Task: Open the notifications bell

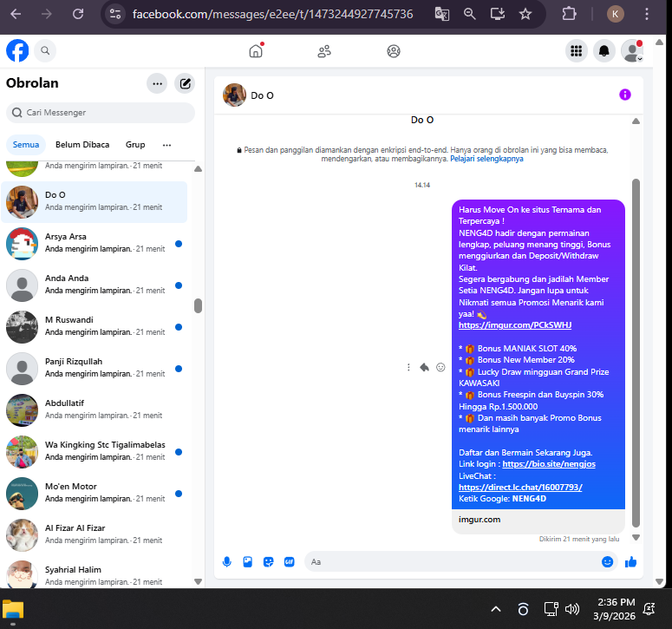Action: click(604, 51)
